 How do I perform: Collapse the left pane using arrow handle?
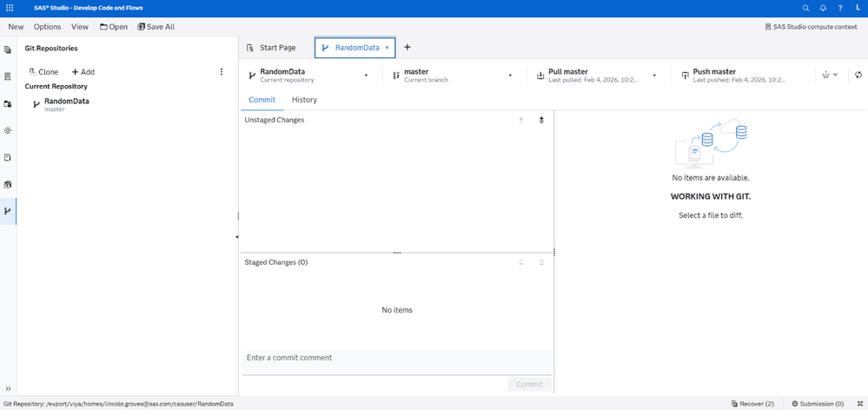237,237
